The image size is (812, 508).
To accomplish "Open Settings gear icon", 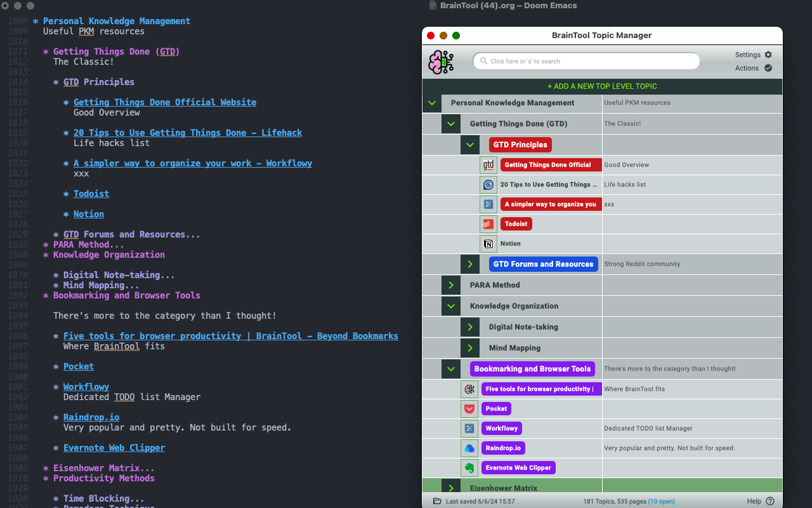I will tap(768, 55).
